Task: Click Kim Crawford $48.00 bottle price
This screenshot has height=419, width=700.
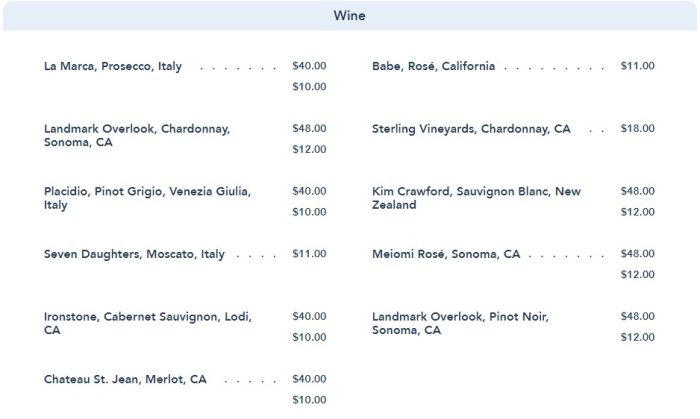Action: pos(637,191)
